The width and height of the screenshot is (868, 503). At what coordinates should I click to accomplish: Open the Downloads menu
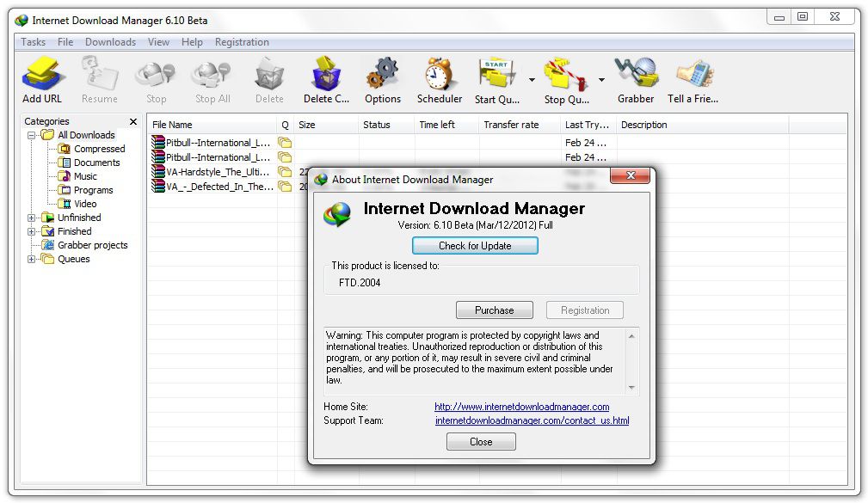click(110, 42)
